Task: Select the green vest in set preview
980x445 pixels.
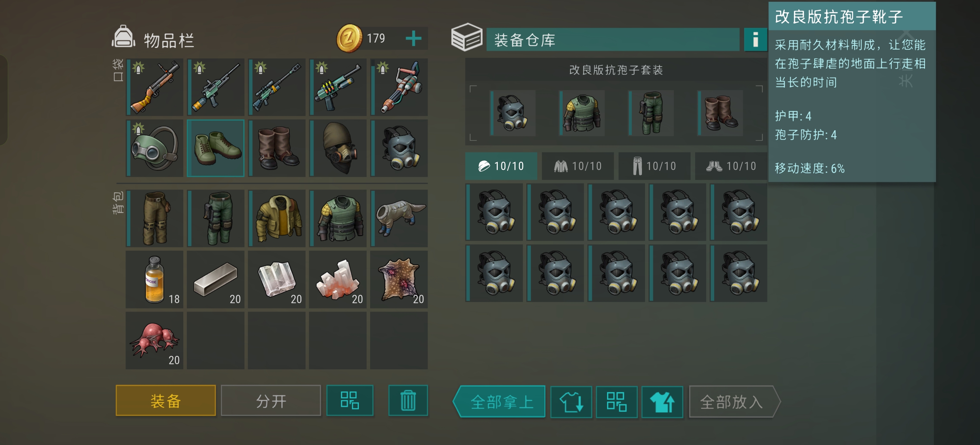Action: (582, 113)
